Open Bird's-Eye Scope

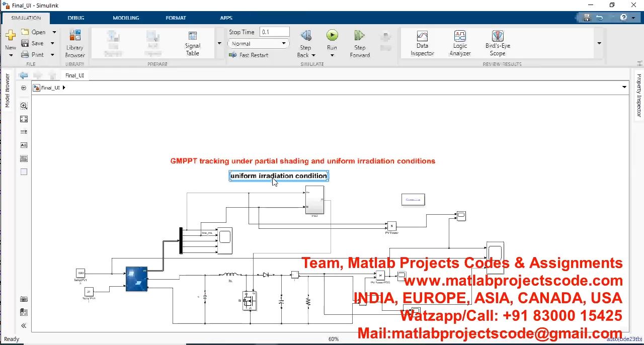click(498, 43)
